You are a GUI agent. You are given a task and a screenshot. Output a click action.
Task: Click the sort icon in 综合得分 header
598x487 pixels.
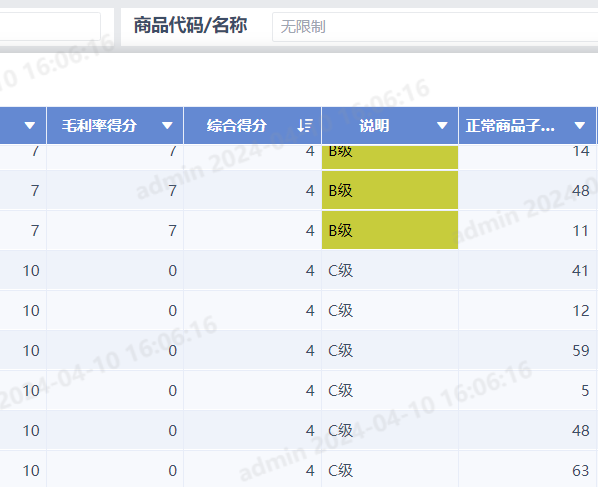pyautogui.click(x=305, y=125)
